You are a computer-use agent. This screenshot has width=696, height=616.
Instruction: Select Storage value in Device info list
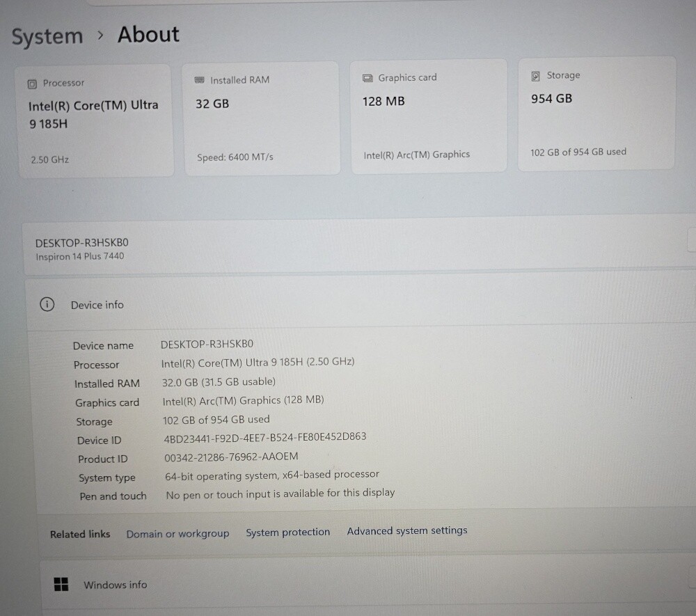pos(216,420)
